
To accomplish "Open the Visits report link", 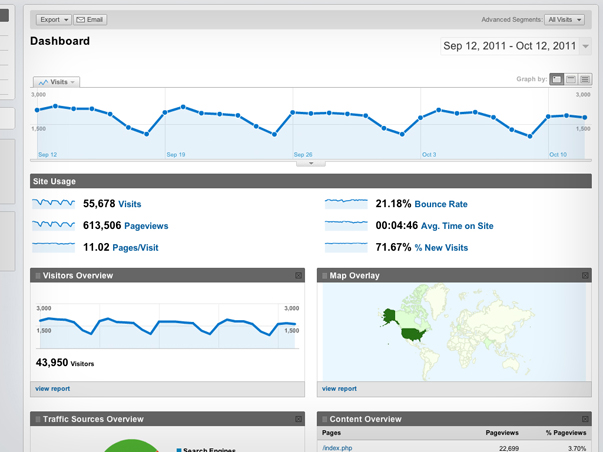I will (130, 204).
